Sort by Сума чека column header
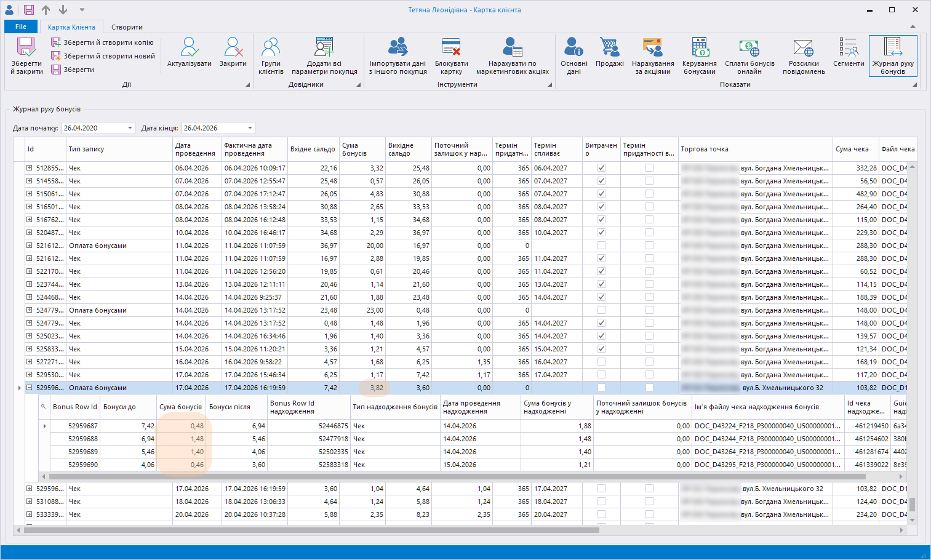Image resolution: width=931 pixels, height=560 pixels. coord(852,149)
